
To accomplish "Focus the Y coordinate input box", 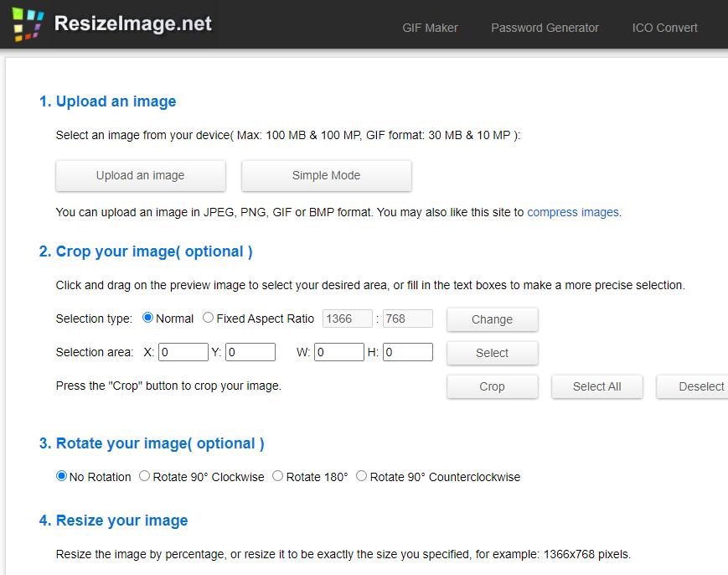I will (x=250, y=352).
